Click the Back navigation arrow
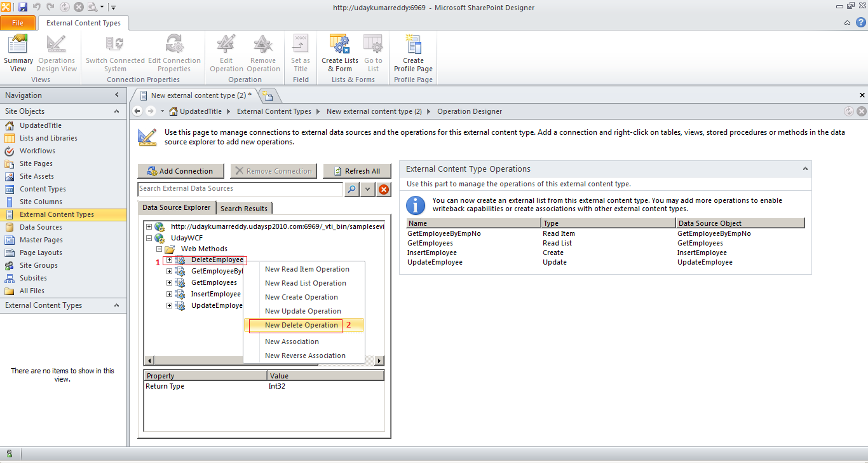The image size is (868, 463). [137, 111]
